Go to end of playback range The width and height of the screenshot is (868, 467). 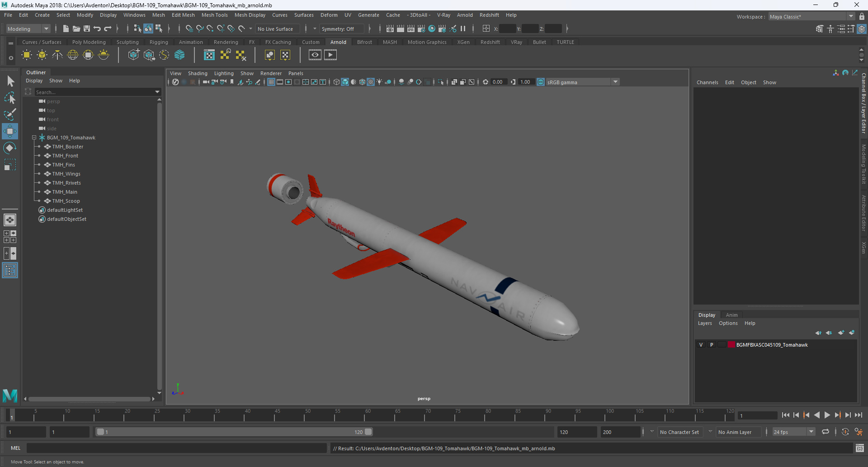pos(858,415)
